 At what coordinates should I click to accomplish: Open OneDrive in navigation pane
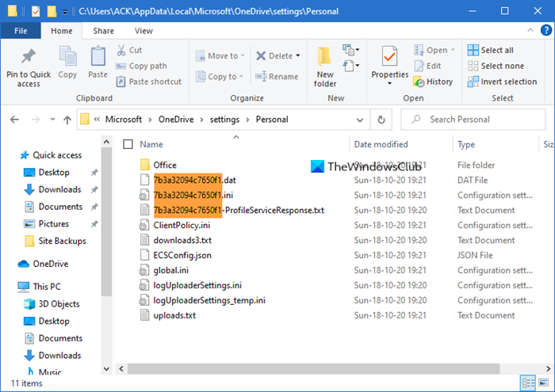50,264
